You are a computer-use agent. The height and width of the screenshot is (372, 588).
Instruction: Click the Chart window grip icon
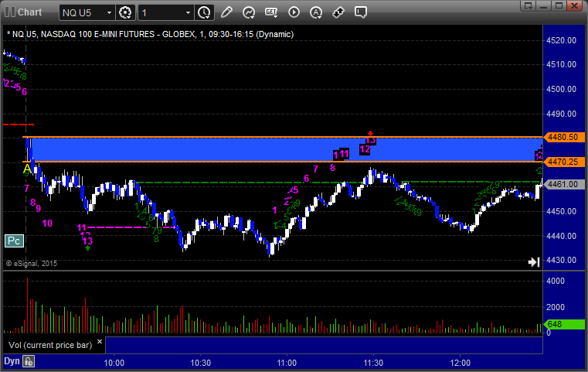10,12
